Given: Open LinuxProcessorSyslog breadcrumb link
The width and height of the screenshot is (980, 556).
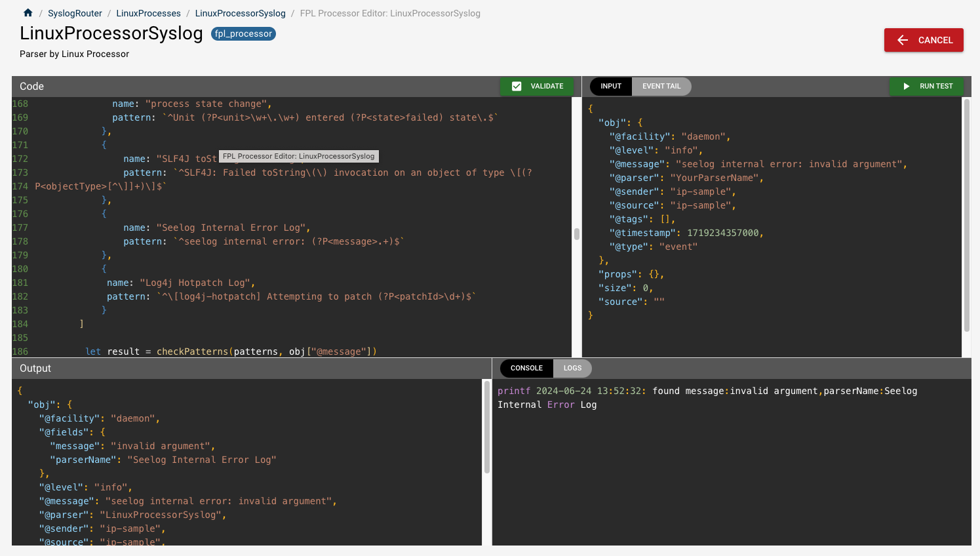Looking at the screenshot, I should click(240, 13).
